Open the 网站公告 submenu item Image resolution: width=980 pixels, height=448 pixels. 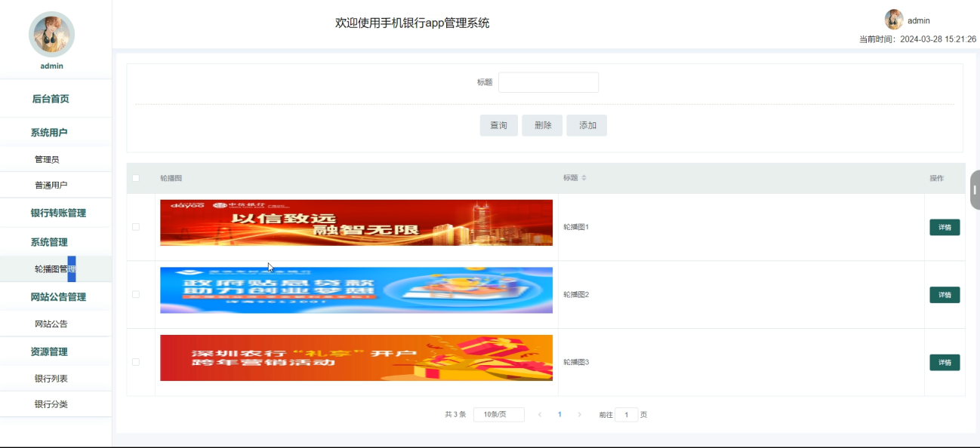(x=56, y=324)
